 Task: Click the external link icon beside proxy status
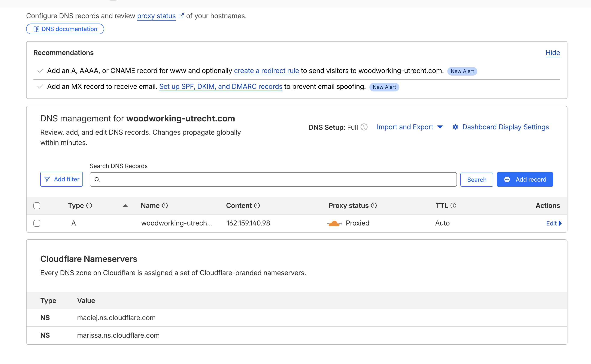tap(181, 16)
